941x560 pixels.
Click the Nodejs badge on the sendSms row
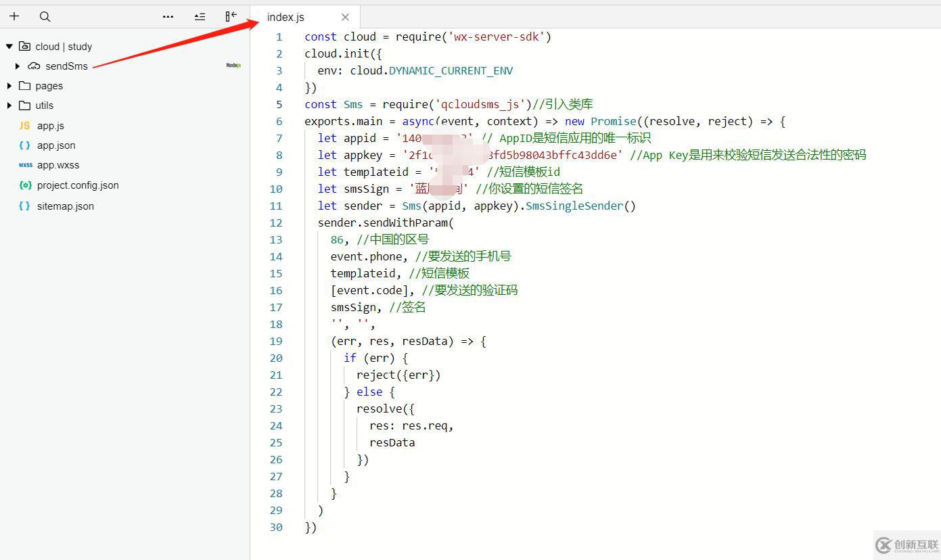233,66
